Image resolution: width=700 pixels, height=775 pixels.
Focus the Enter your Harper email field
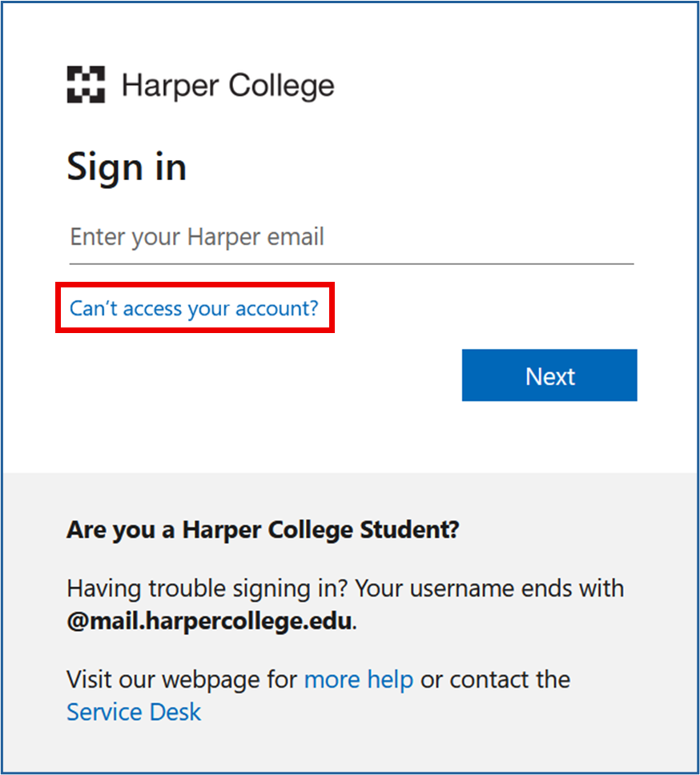[x=351, y=238]
